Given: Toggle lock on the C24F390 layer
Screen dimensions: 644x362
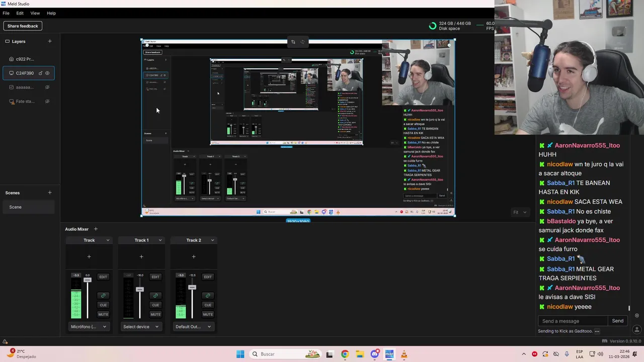Looking at the screenshot, I should [41, 73].
